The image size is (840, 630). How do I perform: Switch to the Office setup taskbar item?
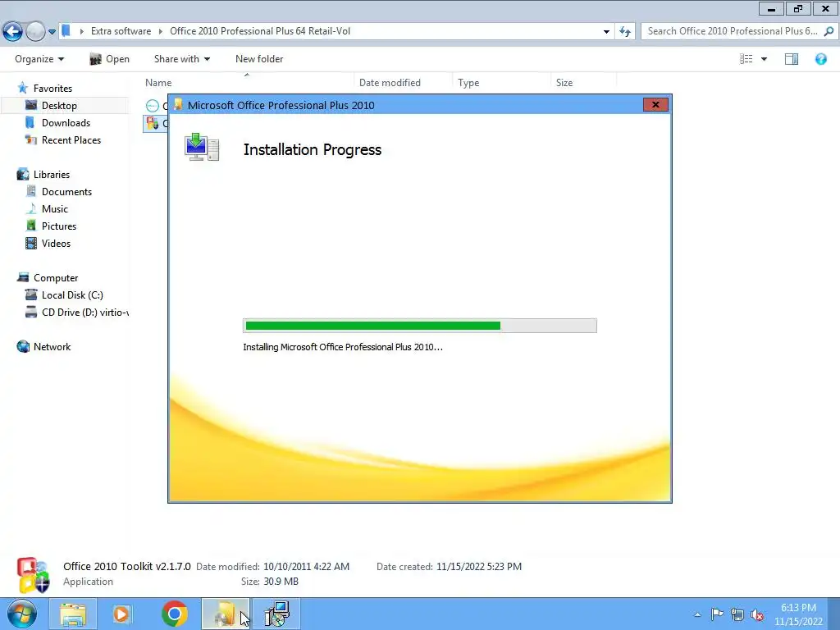pyautogui.click(x=225, y=614)
